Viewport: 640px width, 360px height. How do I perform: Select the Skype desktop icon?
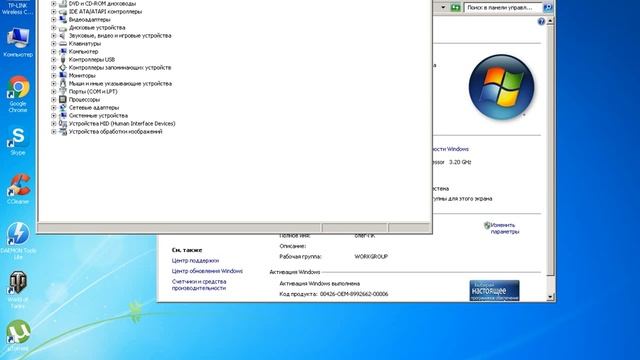tap(18, 141)
